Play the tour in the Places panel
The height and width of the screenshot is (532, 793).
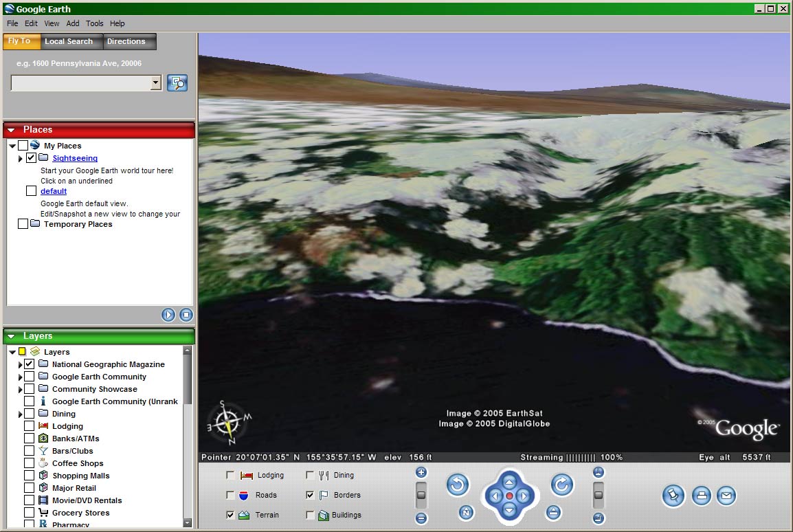(x=168, y=315)
